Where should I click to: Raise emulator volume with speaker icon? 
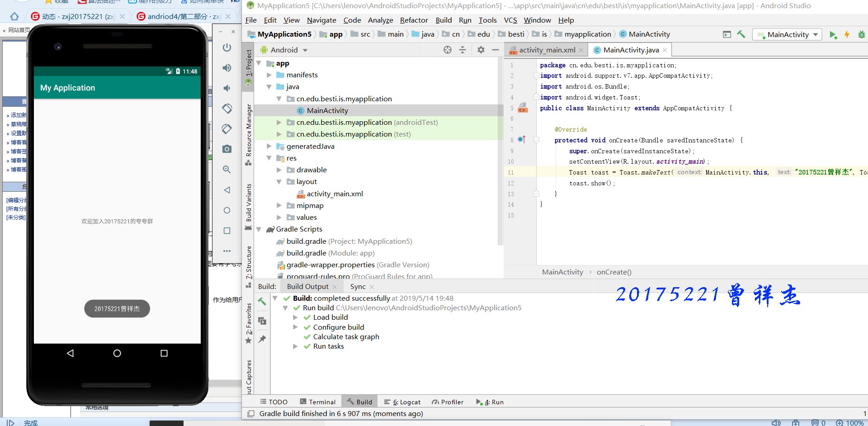pyautogui.click(x=227, y=68)
